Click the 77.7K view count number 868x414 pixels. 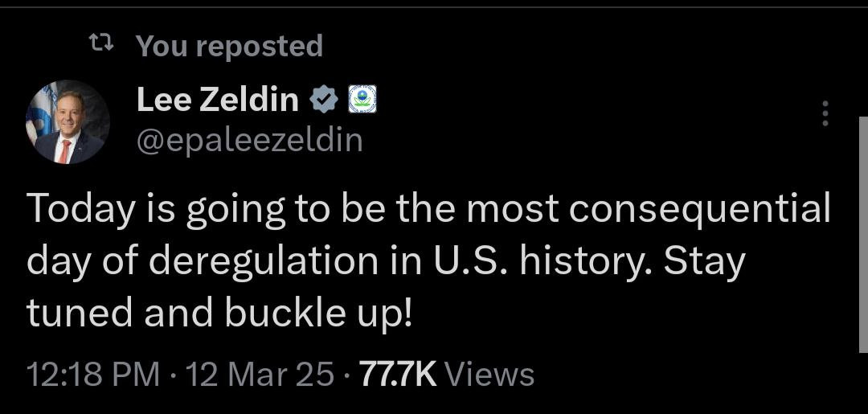tap(397, 375)
